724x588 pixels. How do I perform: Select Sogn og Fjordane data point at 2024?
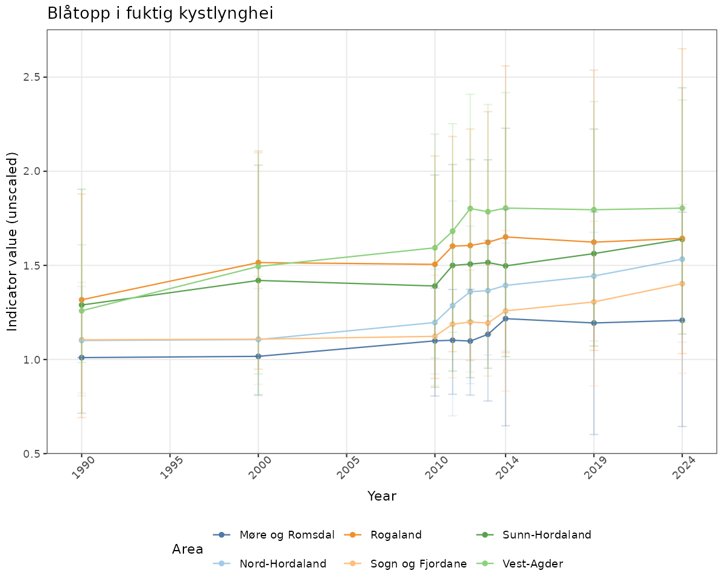[682, 283]
